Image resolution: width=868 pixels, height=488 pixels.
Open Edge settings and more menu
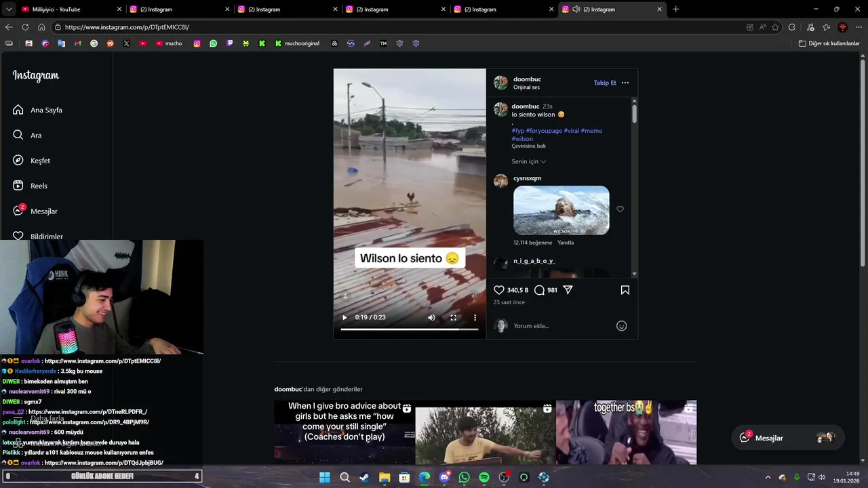pyautogui.click(x=859, y=27)
